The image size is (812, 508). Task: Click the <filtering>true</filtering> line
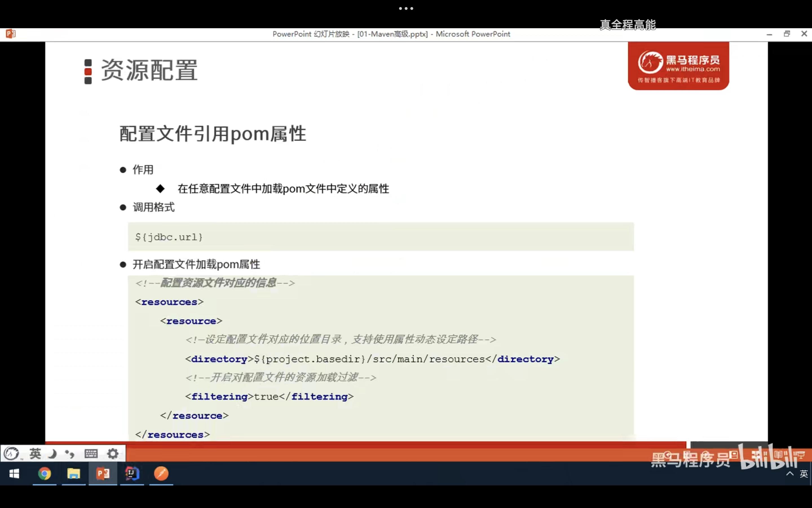tap(269, 397)
